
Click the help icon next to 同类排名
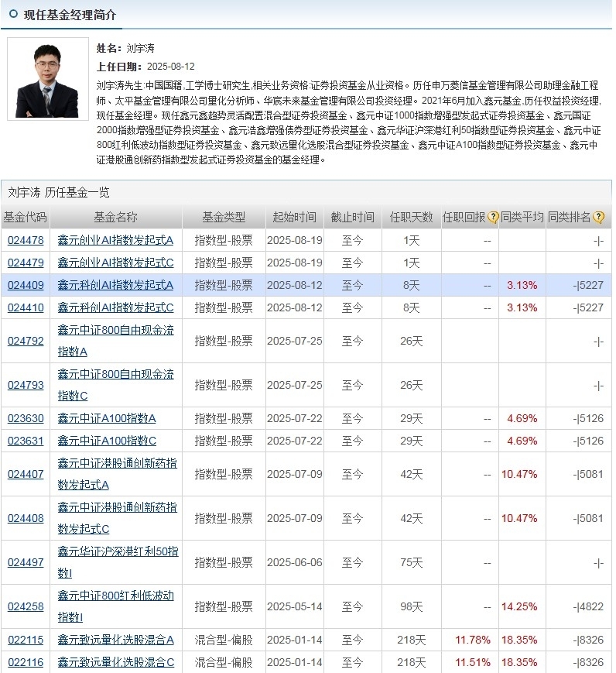598,217
